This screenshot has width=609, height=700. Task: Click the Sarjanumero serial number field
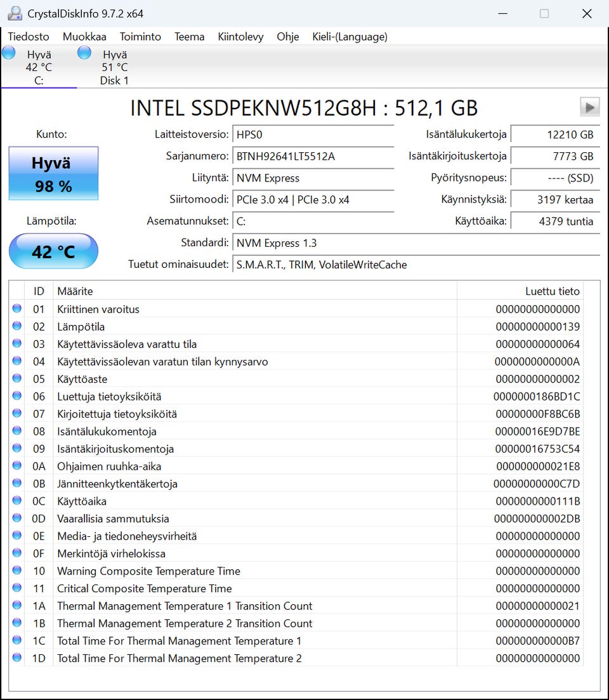313,156
